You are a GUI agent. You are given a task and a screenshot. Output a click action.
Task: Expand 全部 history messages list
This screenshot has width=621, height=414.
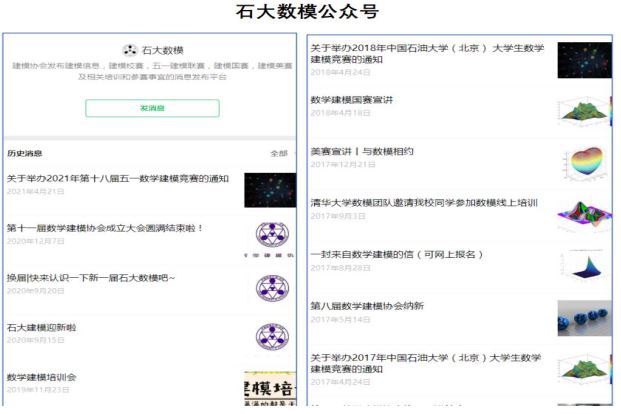pos(279,154)
